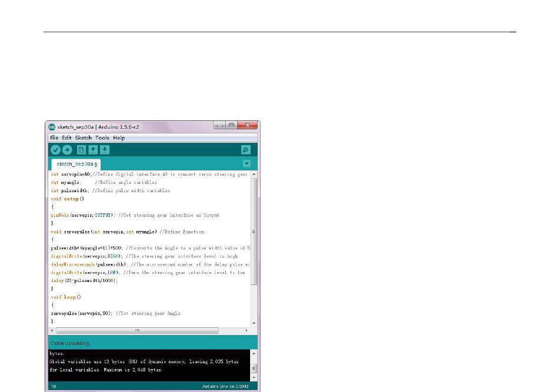The height and width of the screenshot is (392, 559).
Task: Click the editor scroll up arrow
Action: tap(254, 175)
